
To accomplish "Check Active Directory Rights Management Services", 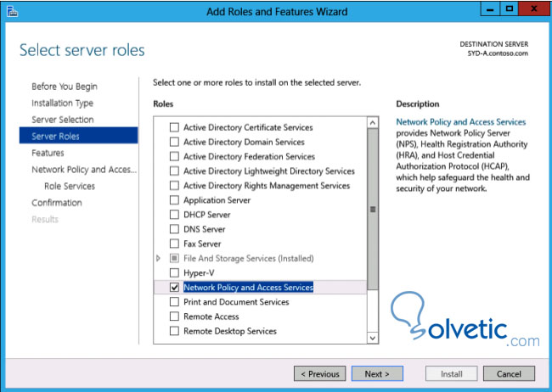I will click(174, 186).
